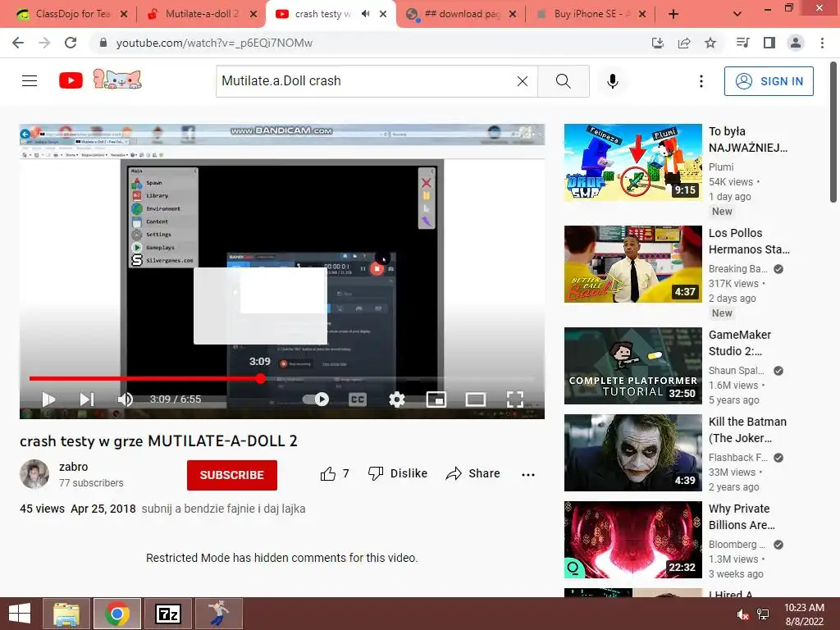Open the tab search dropdown chevron
This screenshot has width=840, height=630.
point(737,14)
